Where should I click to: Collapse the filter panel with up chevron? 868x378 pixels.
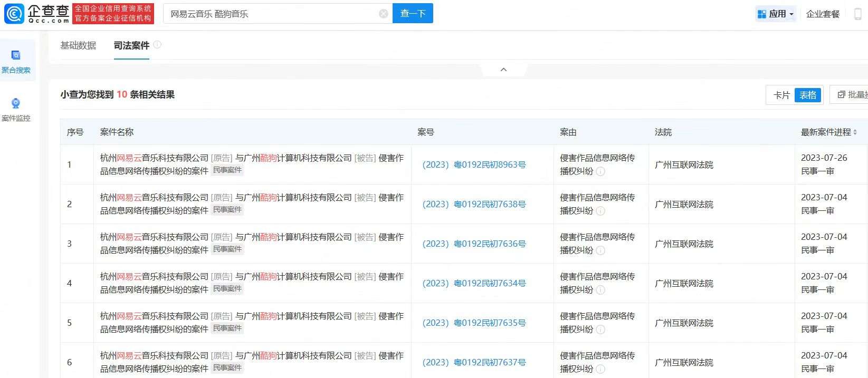(503, 70)
